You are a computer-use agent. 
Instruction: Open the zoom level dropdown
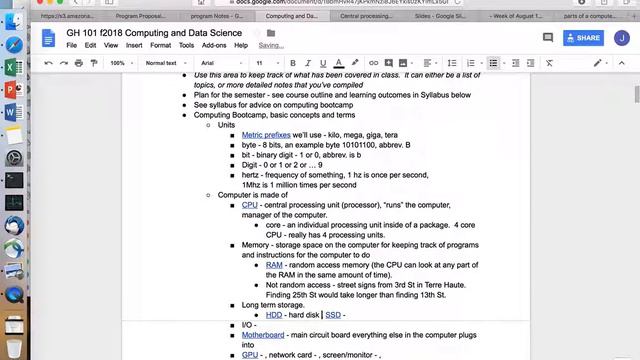coord(122,63)
